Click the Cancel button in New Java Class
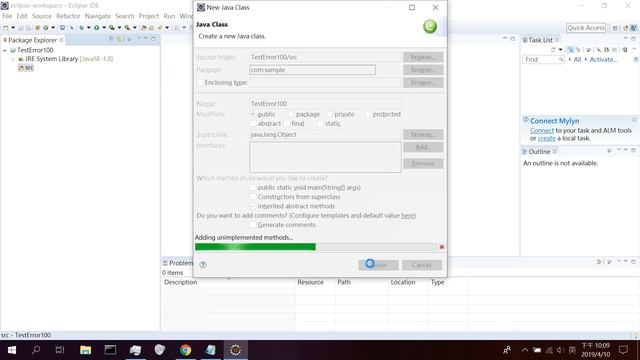Image resolution: width=640 pixels, height=360 pixels. click(422, 265)
